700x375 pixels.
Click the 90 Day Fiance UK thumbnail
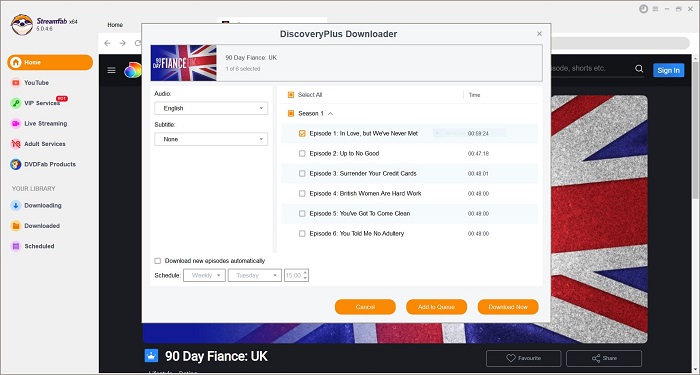pyautogui.click(x=183, y=63)
